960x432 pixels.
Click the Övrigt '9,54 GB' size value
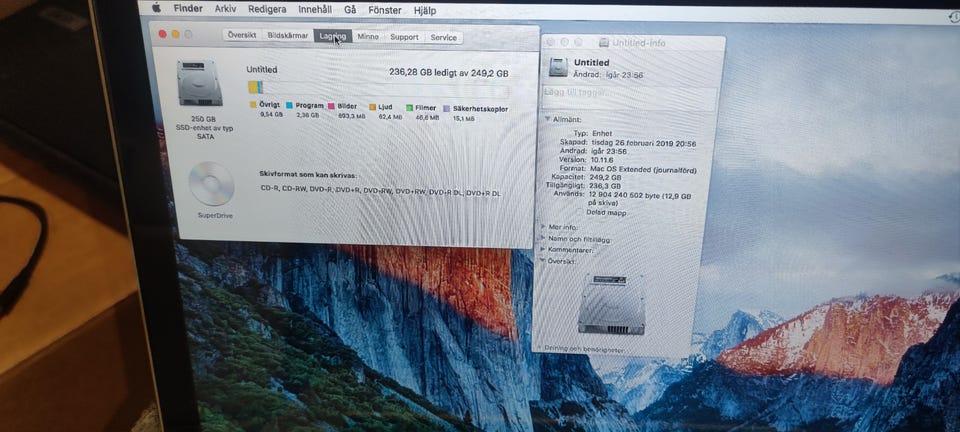coord(271,114)
